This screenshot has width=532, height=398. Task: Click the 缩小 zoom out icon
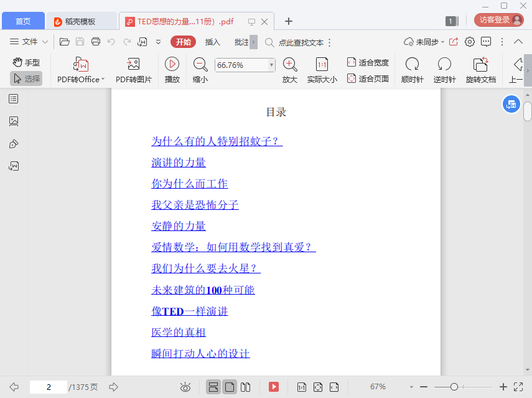pos(200,70)
